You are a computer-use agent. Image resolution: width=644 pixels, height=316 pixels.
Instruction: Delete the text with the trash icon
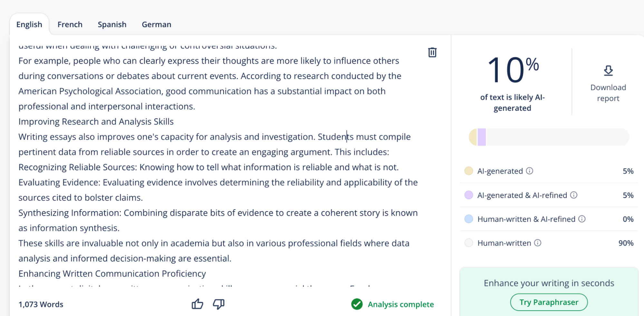[432, 52]
